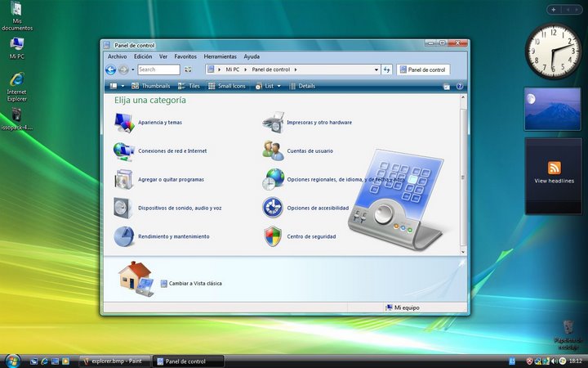
Task: Expand the List view dropdown arrow
Action: tap(278, 87)
